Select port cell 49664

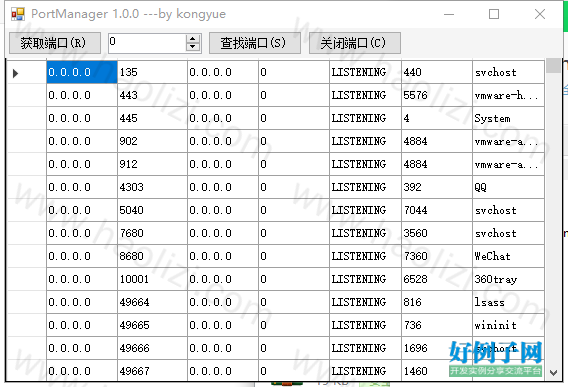click(152, 302)
